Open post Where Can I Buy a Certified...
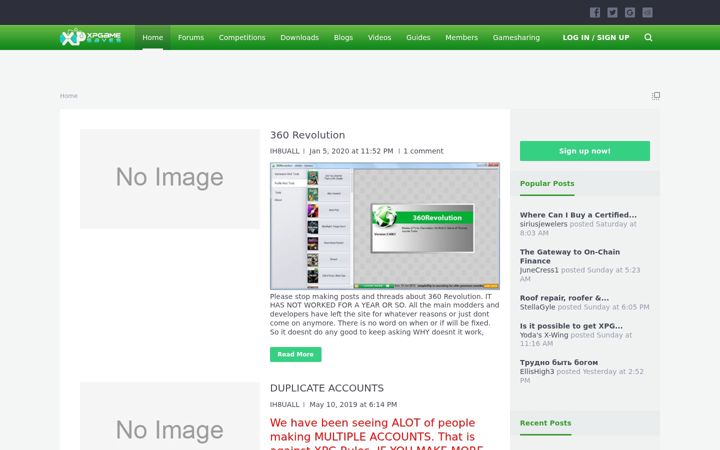This screenshot has height=450, width=720. point(578,215)
